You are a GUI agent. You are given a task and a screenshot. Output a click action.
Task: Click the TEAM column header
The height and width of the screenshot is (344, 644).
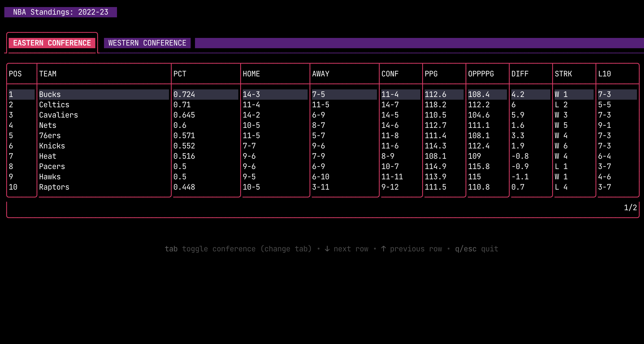pos(48,74)
